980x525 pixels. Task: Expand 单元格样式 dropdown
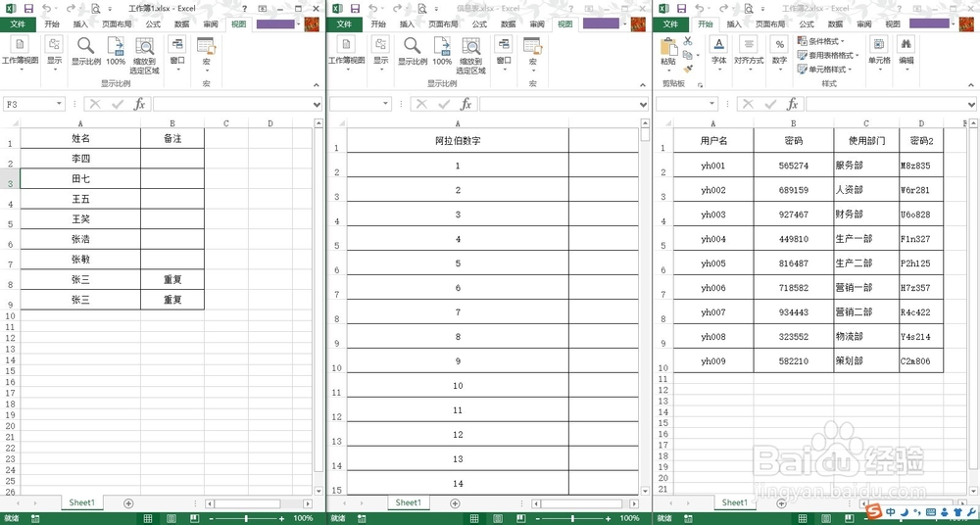click(851, 70)
